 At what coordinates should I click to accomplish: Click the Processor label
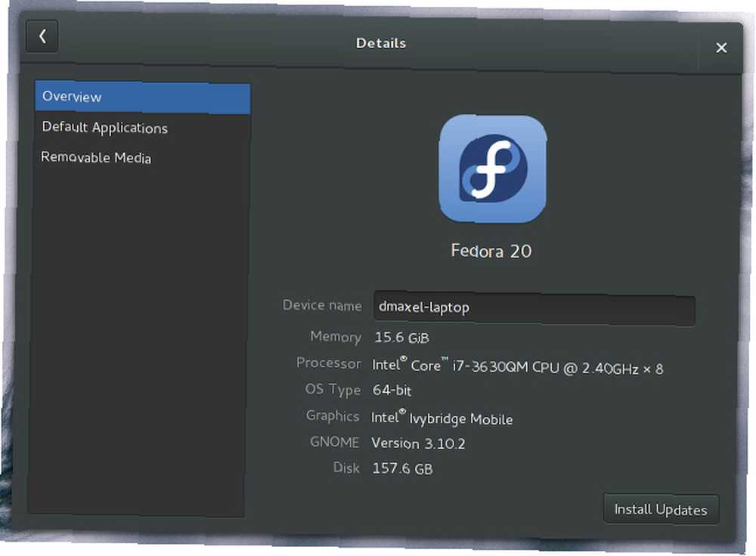pos(328,363)
